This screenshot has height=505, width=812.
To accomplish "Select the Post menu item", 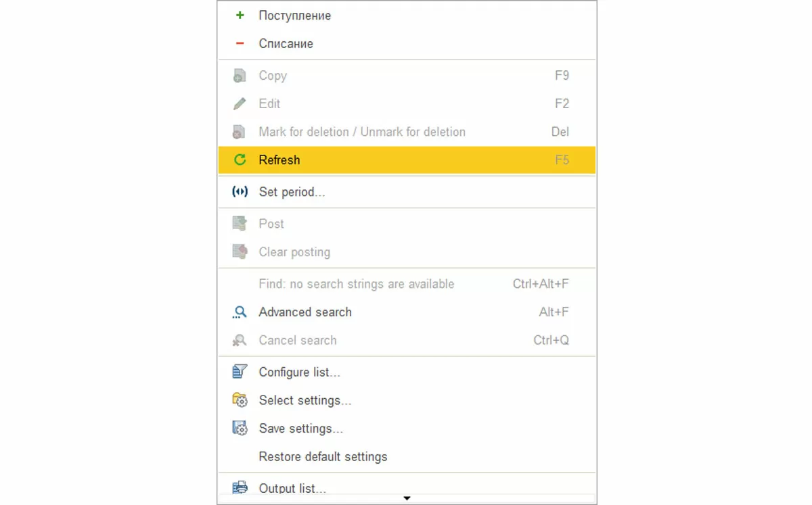I will (x=271, y=224).
